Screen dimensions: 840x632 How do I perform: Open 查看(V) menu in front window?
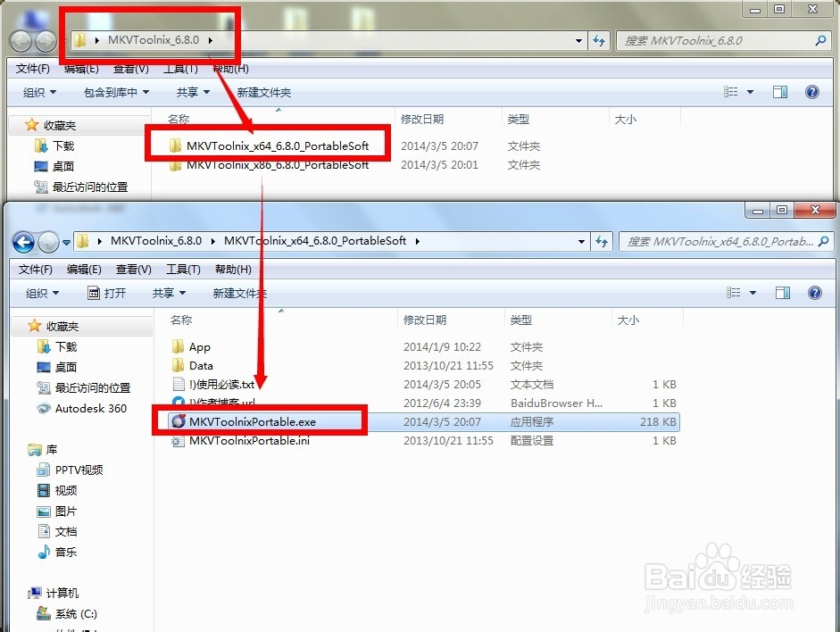click(134, 270)
